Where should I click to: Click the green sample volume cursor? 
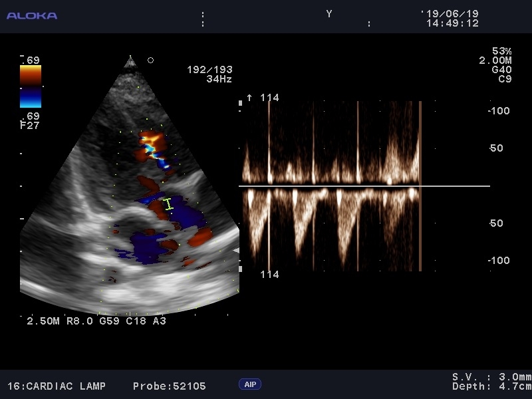[x=168, y=204]
